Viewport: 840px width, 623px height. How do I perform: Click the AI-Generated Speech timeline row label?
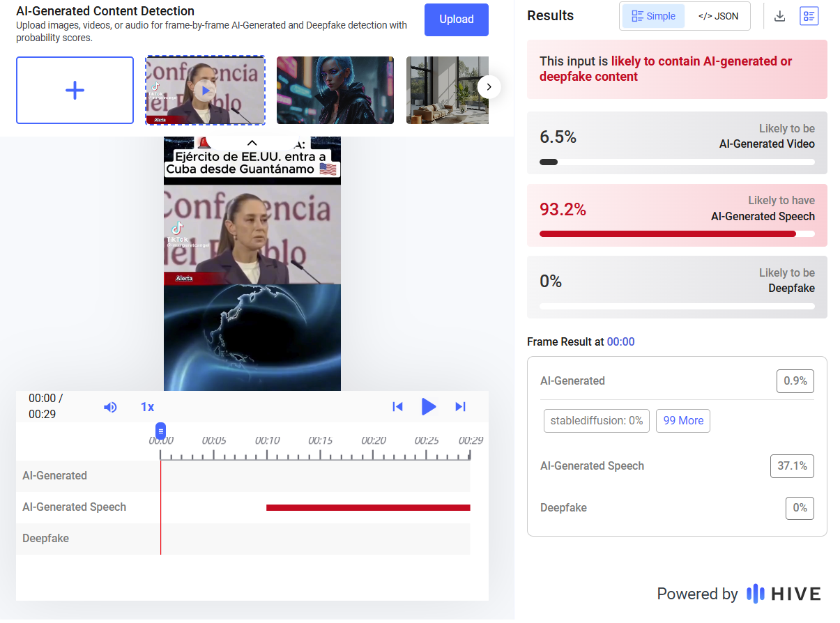[x=74, y=507]
